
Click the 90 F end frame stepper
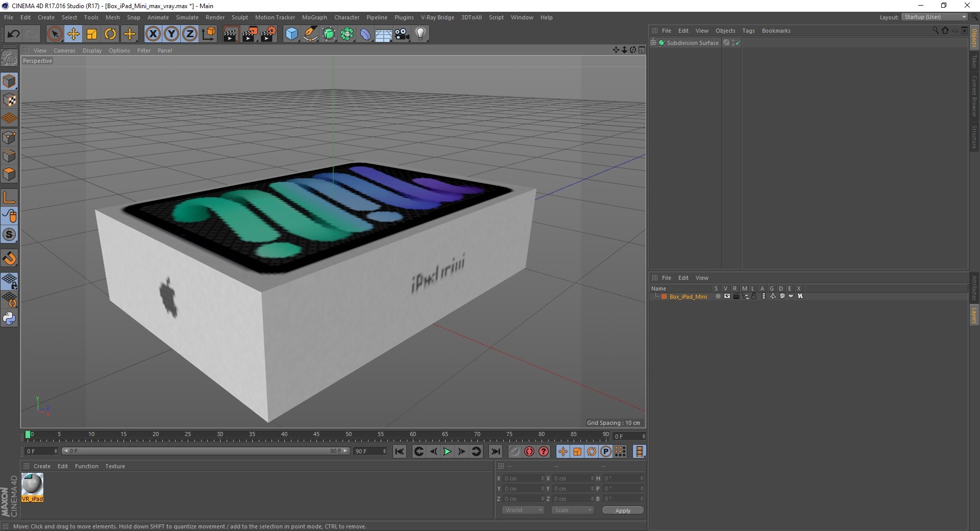pyautogui.click(x=384, y=451)
